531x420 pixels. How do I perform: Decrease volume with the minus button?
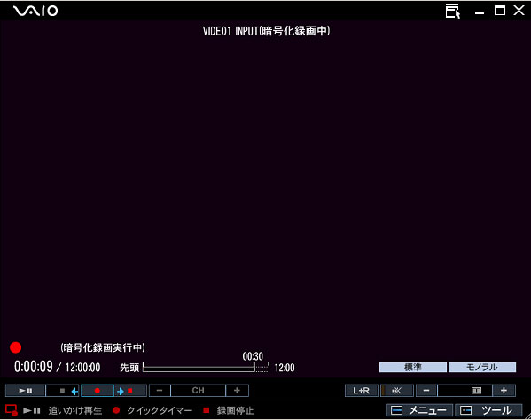pos(426,391)
